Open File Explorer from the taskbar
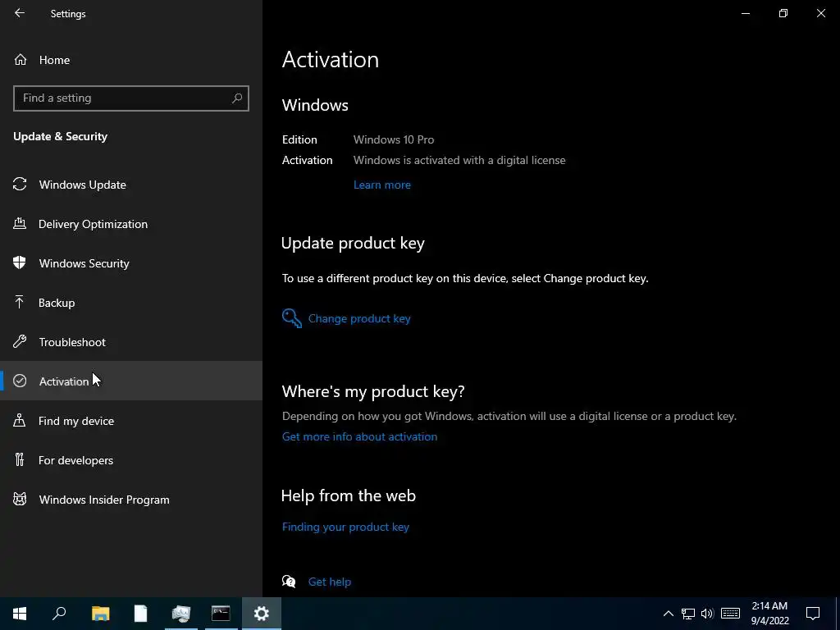This screenshot has width=840, height=630. 100,614
